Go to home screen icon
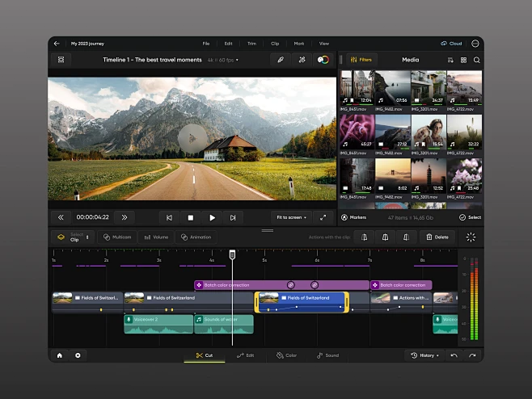Viewport: 532px width, 399px height. (x=59, y=355)
